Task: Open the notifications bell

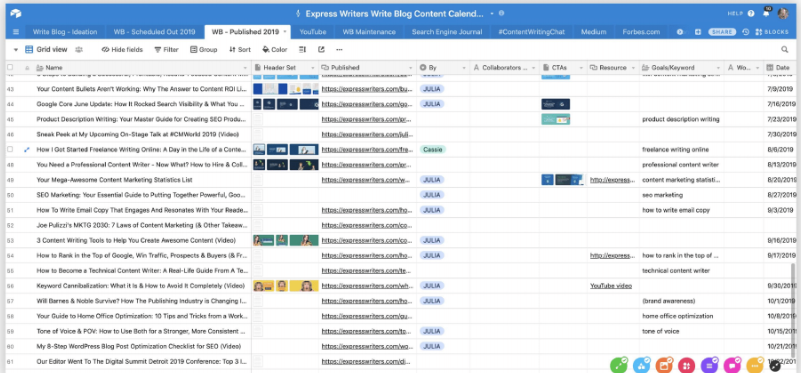Action: (766, 12)
